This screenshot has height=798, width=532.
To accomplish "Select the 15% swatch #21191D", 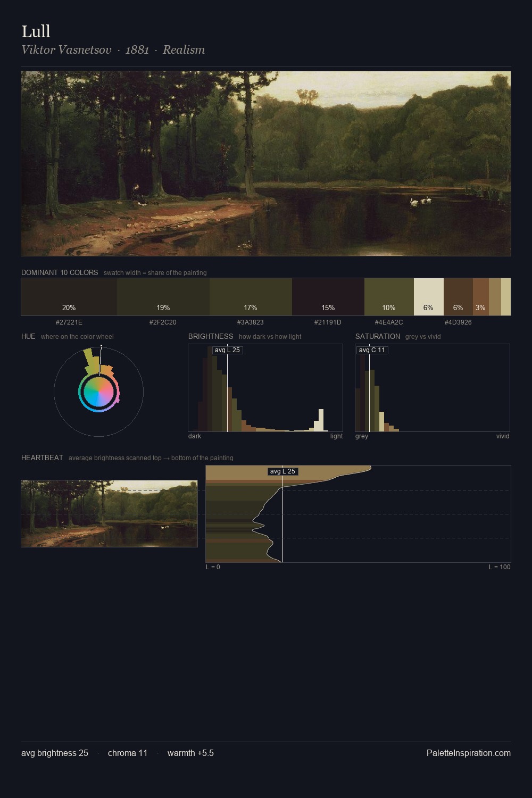I will (x=328, y=297).
